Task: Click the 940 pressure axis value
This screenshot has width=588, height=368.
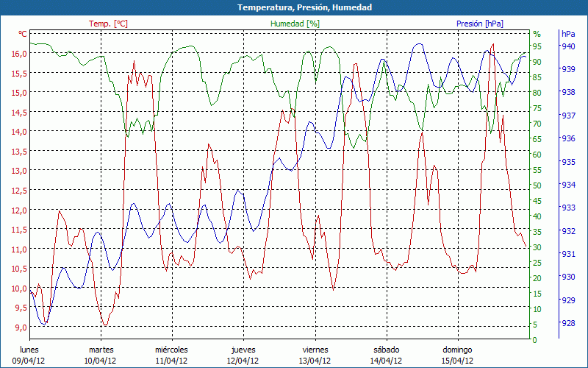Action: pyautogui.click(x=568, y=46)
